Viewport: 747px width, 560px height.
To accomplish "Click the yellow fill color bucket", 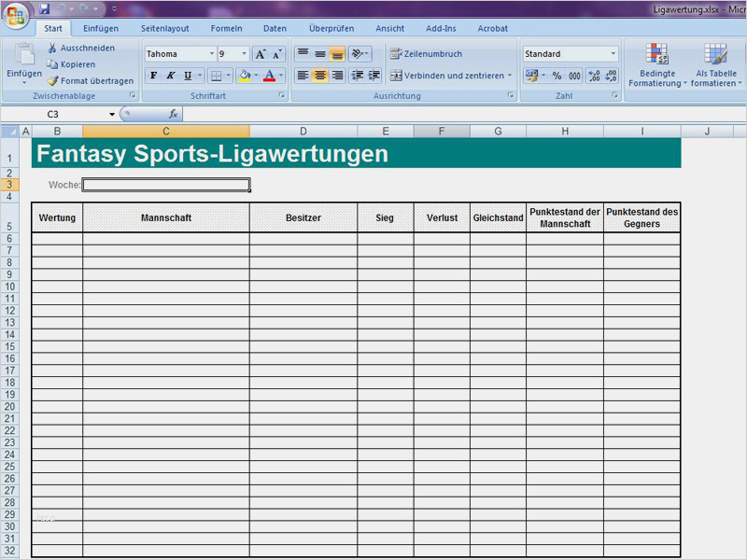I will (244, 76).
